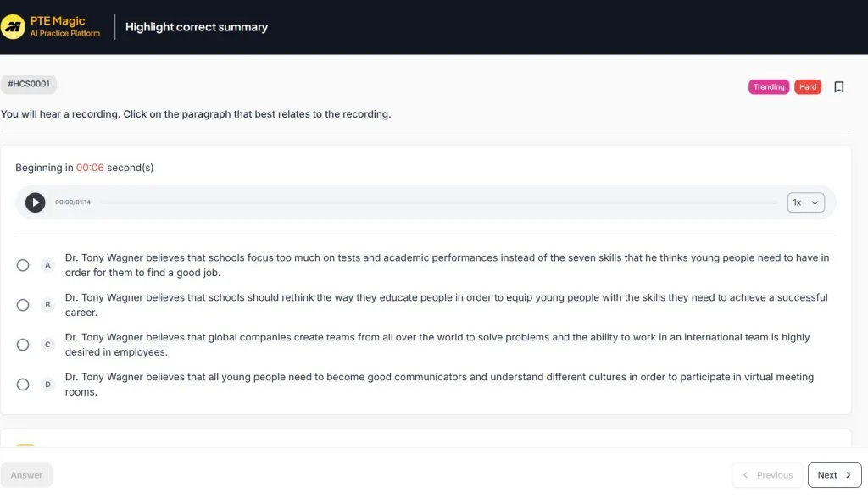Open the 1x playback speed dropdown
The width and height of the screenshot is (868, 498).
(805, 202)
